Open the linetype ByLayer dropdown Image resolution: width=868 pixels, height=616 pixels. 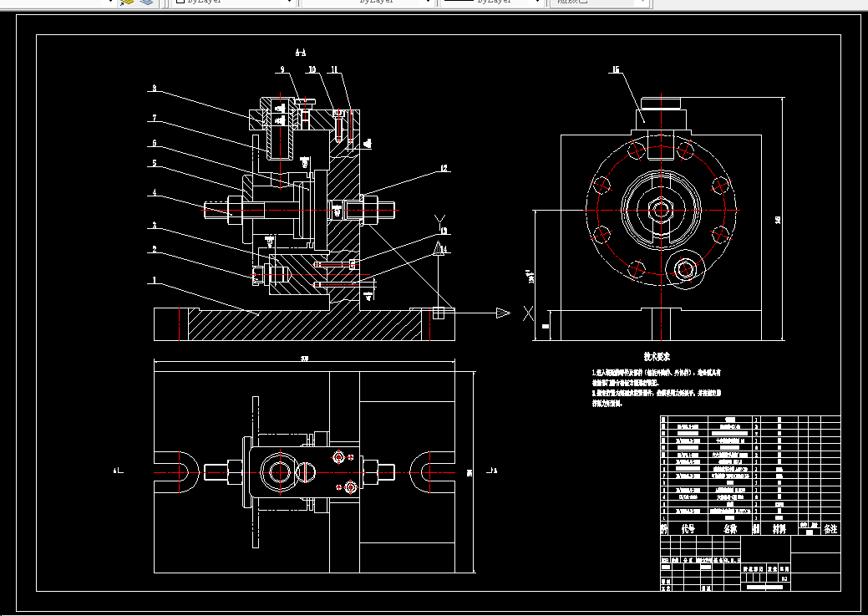(x=367, y=3)
